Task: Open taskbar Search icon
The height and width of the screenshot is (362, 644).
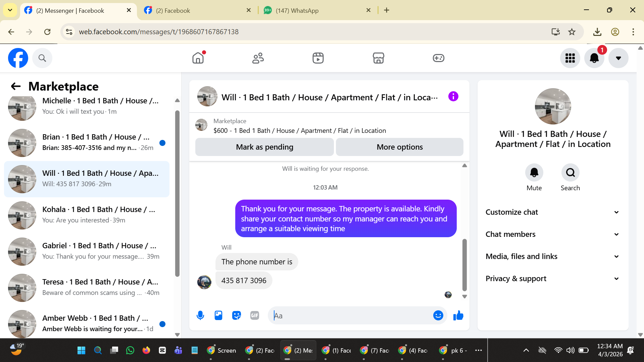Action: coord(98,350)
